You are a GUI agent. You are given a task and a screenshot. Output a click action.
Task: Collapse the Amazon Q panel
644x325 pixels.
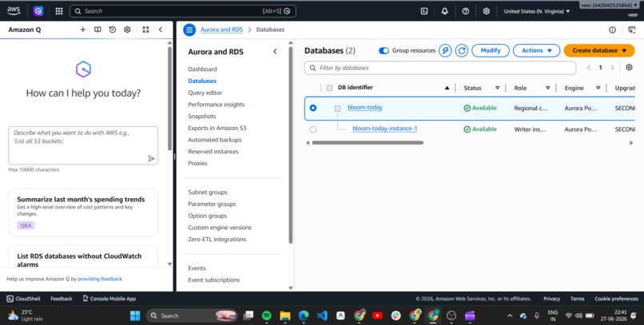(x=161, y=30)
